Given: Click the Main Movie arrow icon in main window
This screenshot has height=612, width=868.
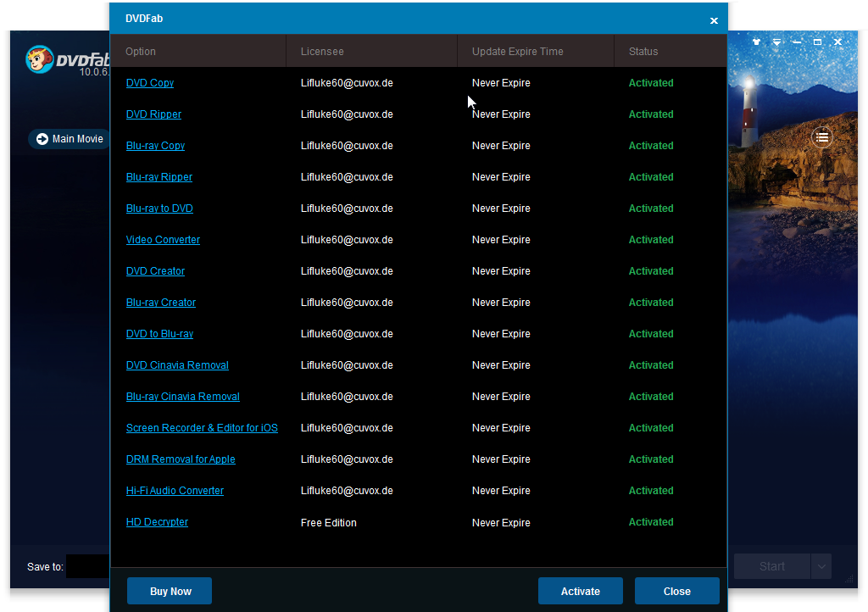Looking at the screenshot, I should (42, 139).
